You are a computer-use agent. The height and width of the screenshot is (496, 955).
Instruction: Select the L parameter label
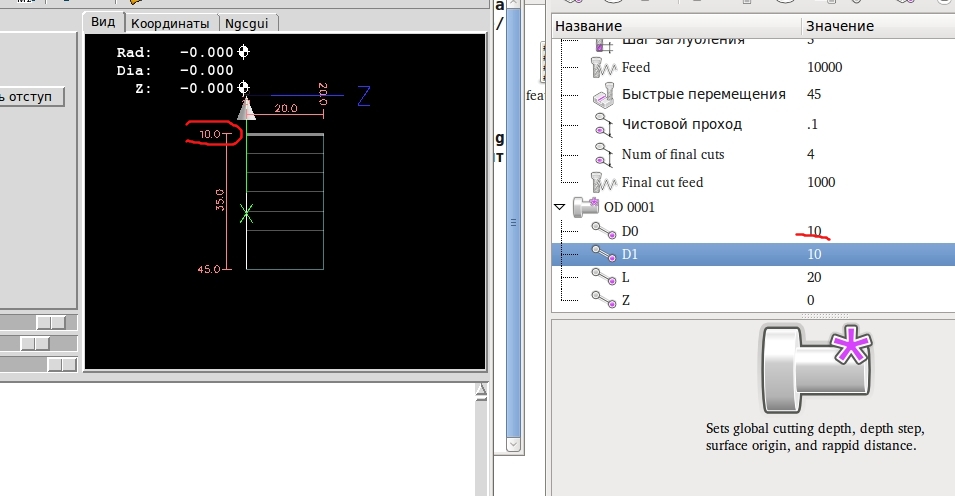(x=626, y=278)
